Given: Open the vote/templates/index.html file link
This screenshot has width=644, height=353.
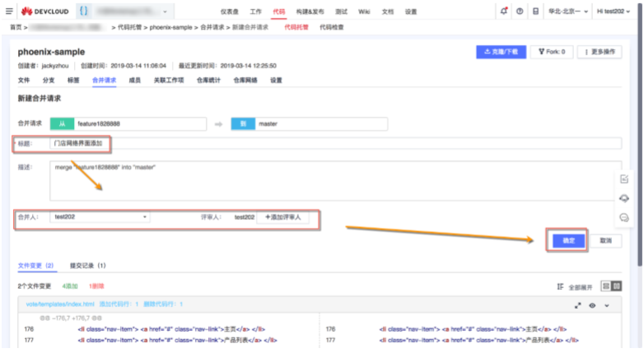Looking at the screenshot, I should (60, 304).
